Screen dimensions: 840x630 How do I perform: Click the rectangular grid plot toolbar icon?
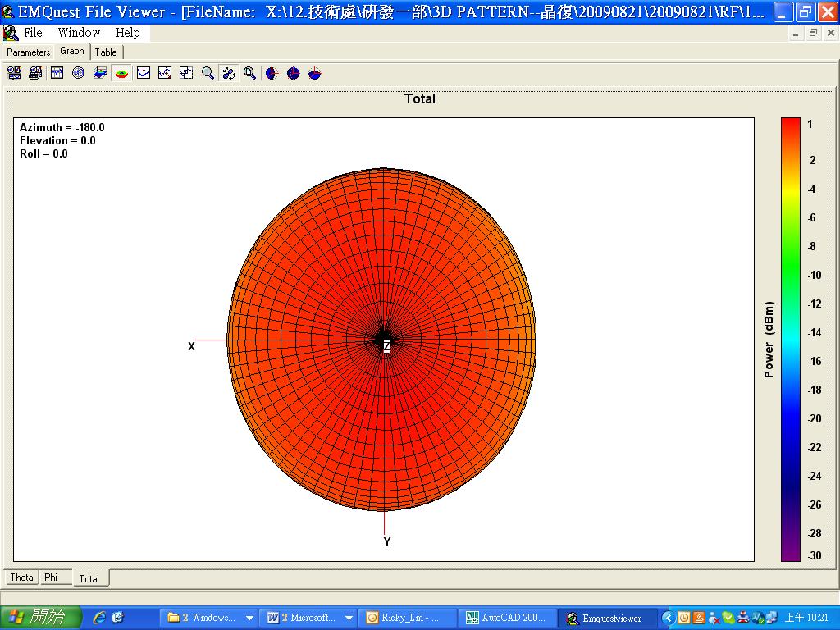pos(57,73)
